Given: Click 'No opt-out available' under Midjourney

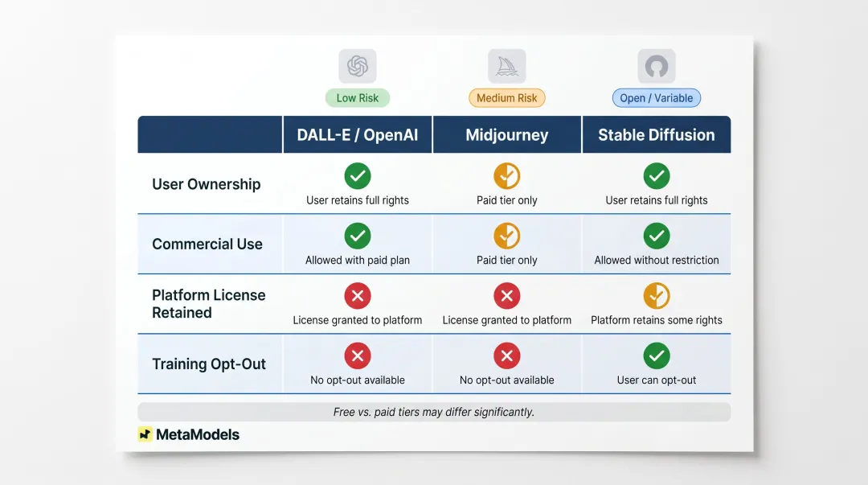Looking at the screenshot, I should (507, 380).
